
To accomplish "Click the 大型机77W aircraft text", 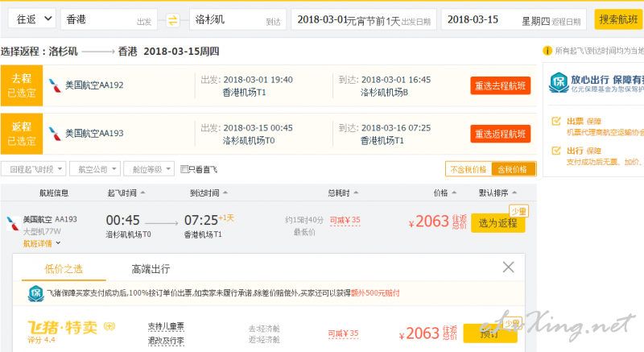I will click(42, 231).
